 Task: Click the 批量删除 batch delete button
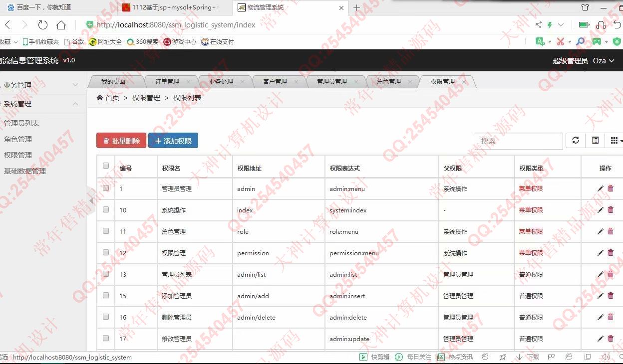pyautogui.click(x=121, y=141)
